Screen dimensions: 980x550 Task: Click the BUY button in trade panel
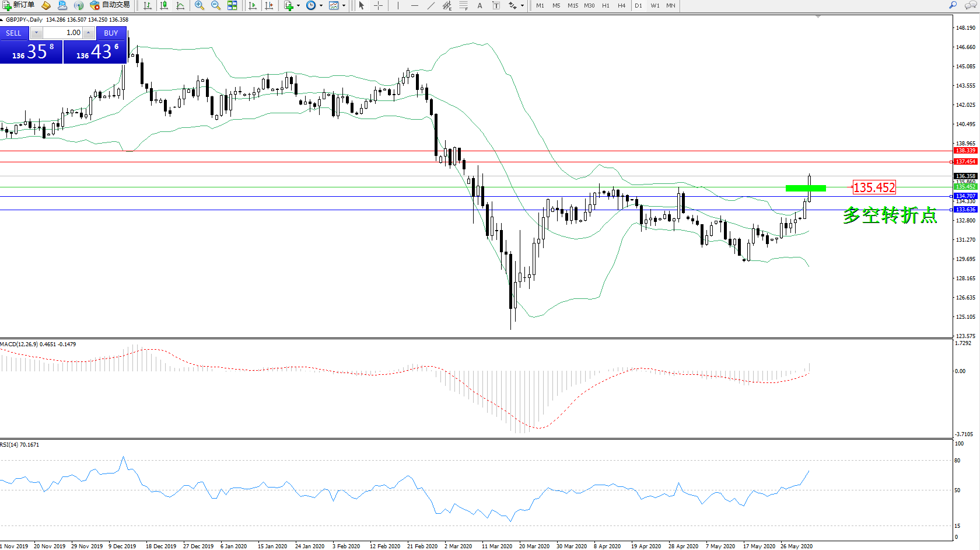(111, 33)
